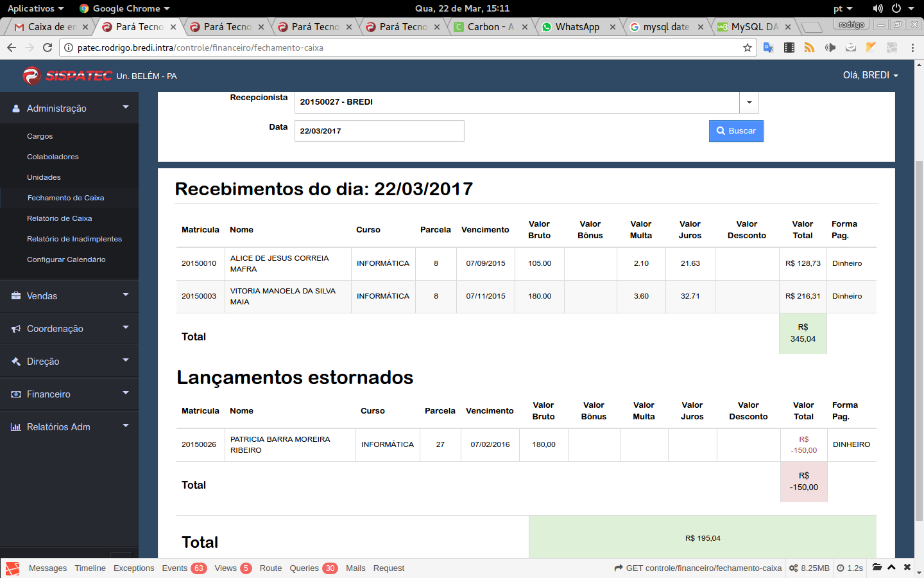The height and width of the screenshot is (578, 924).
Task: Open the Cargos sidebar link
Action: (x=40, y=136)
